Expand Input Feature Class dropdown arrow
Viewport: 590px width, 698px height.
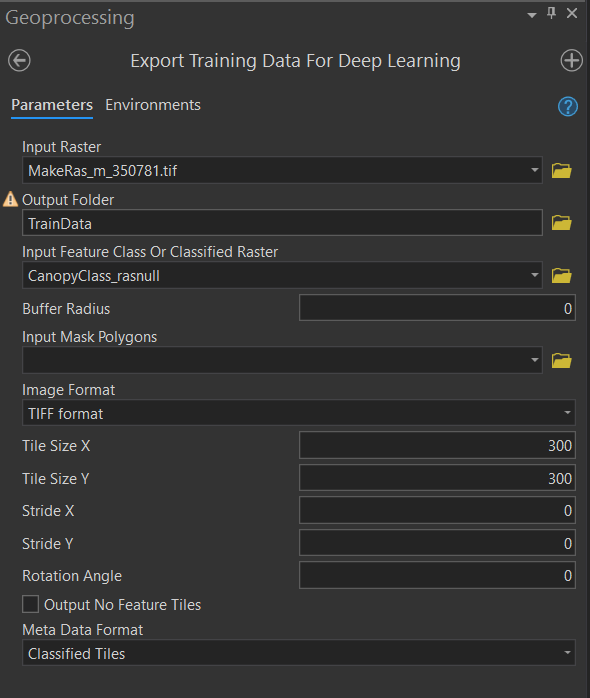pyautogui.click(x=534, y=275)
